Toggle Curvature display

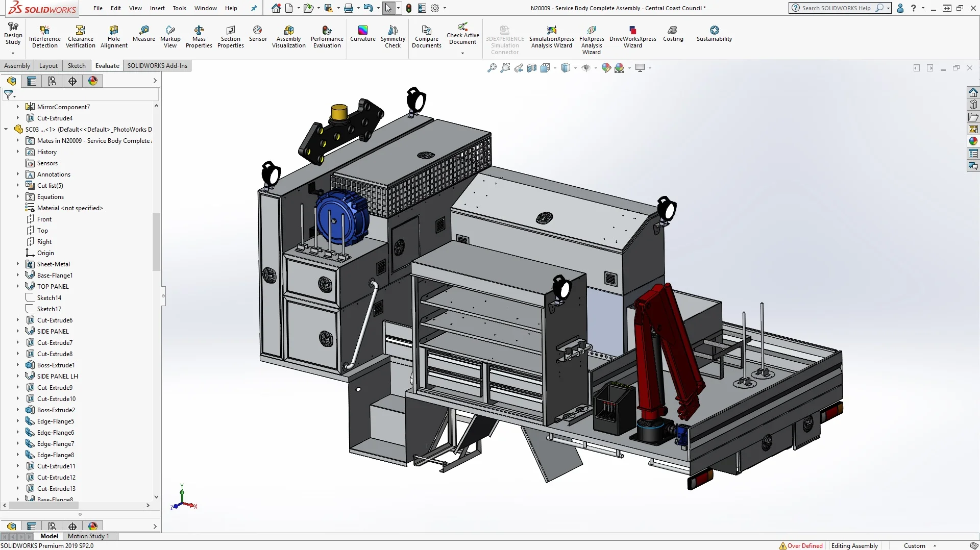pos(363,34)
